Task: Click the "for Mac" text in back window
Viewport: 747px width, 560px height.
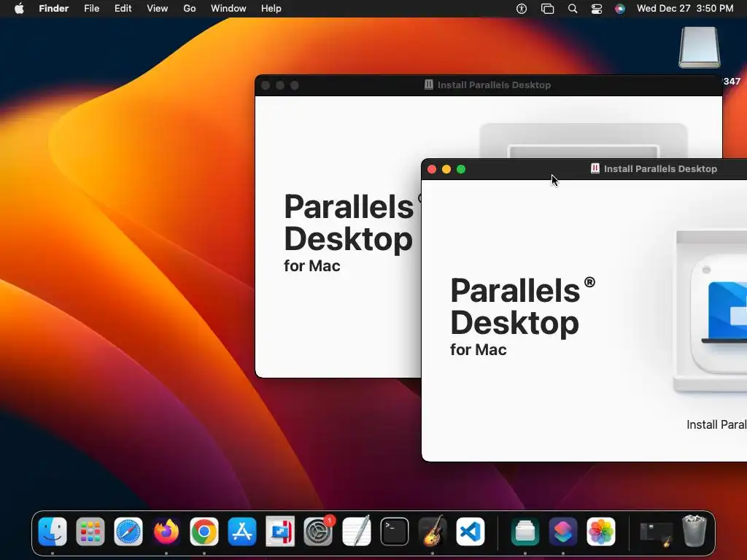Action: [312, 265]
